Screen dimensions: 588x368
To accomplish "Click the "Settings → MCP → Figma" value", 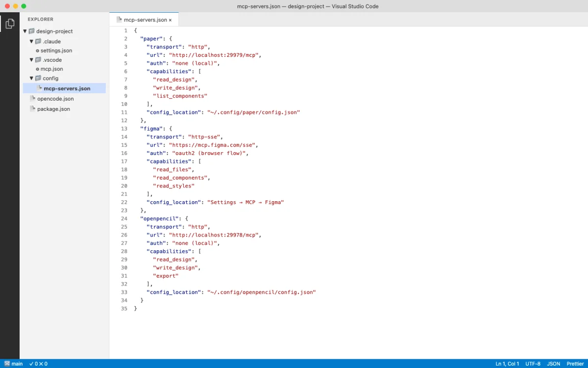I will click(x=245, y=202).
